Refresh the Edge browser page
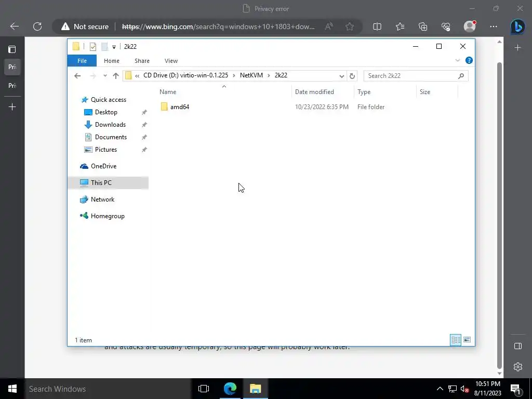Image resolution: width=532 pixels, height=399 pixels. click(37, 26)
